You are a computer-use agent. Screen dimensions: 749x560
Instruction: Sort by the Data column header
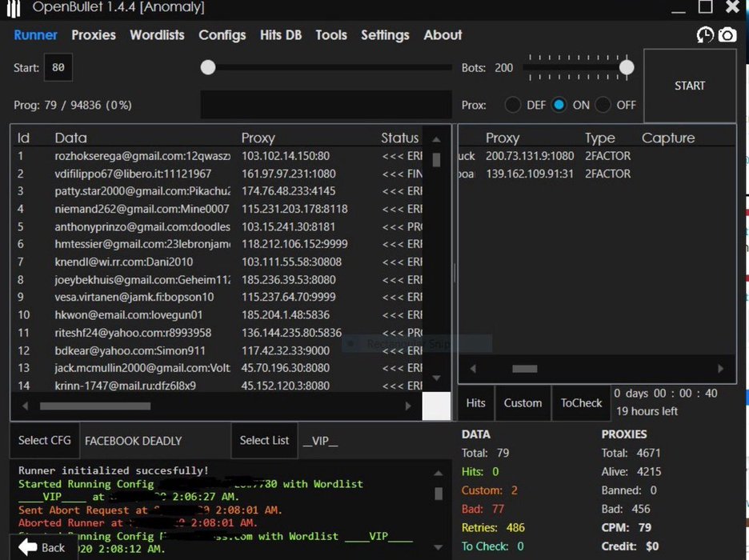click(70, 138)
